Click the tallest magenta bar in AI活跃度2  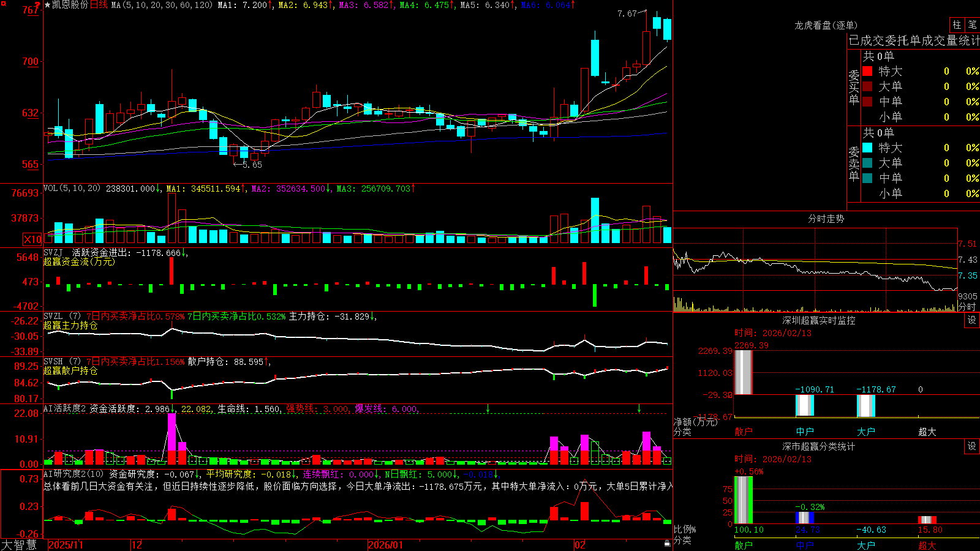(171, 432)
